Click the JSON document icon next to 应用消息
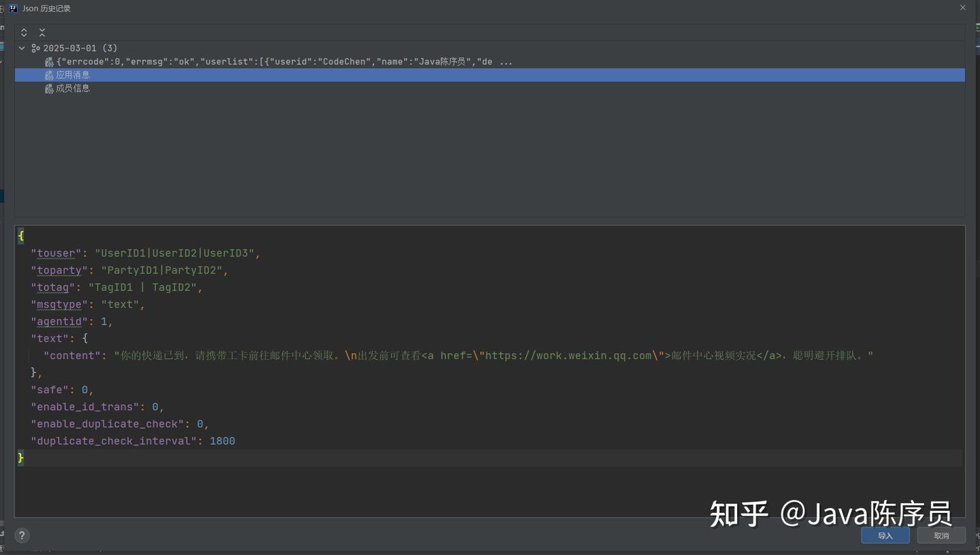Image resolution: width=980 pixels, height=555 pixels. 49,75
